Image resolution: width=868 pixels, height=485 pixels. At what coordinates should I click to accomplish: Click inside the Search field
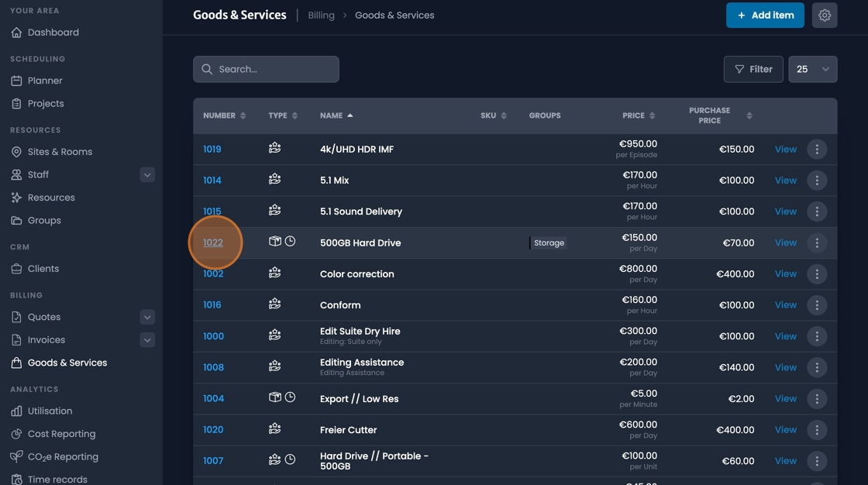pyautogui.click(x=266, y=69)
